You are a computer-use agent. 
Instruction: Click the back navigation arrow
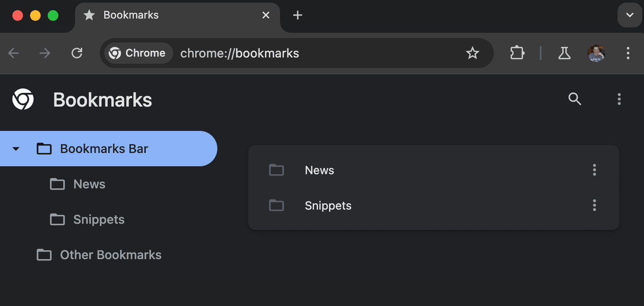click(x=13, y=53)
